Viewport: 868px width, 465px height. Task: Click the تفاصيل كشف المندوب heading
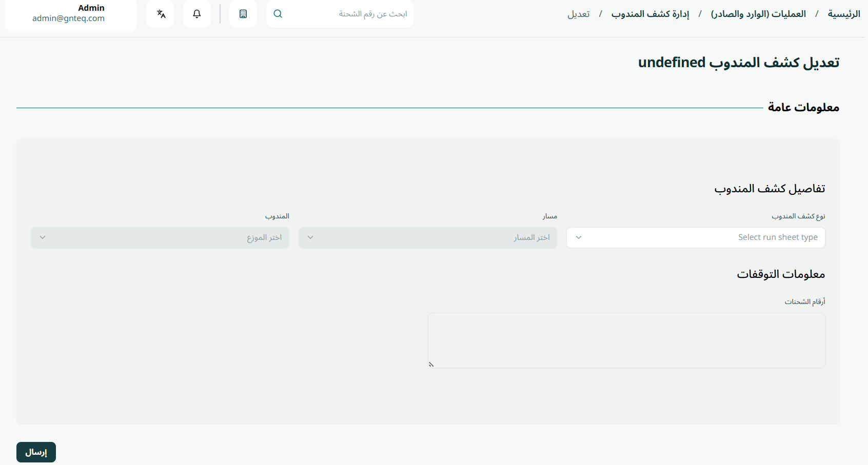(770, 189)
